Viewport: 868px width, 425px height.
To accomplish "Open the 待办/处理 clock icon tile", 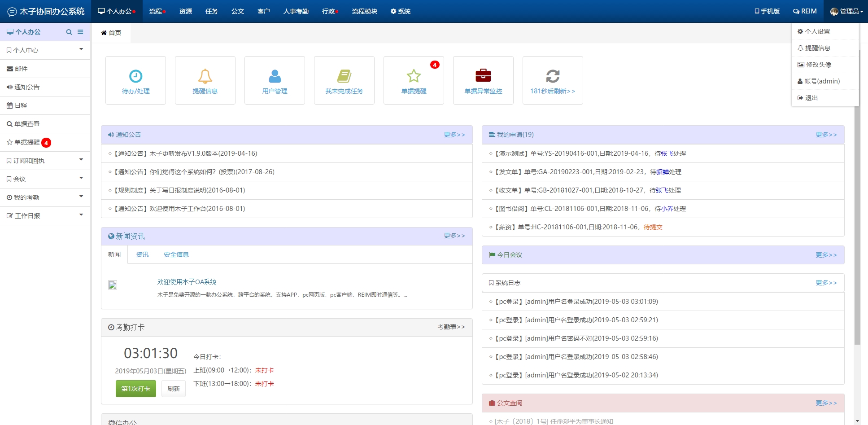I will pos(135,80).
